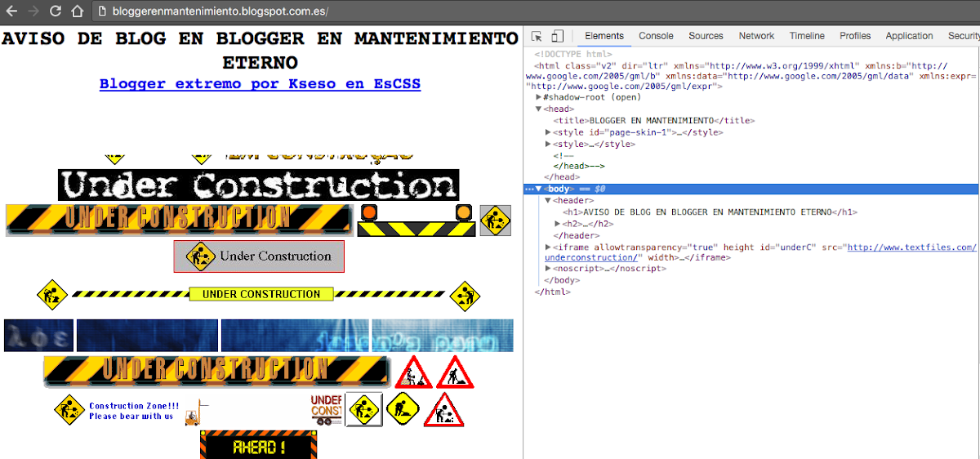Collapse the selected body element node
This screenshot has width=980, height=459.
[x=538, y=189]
